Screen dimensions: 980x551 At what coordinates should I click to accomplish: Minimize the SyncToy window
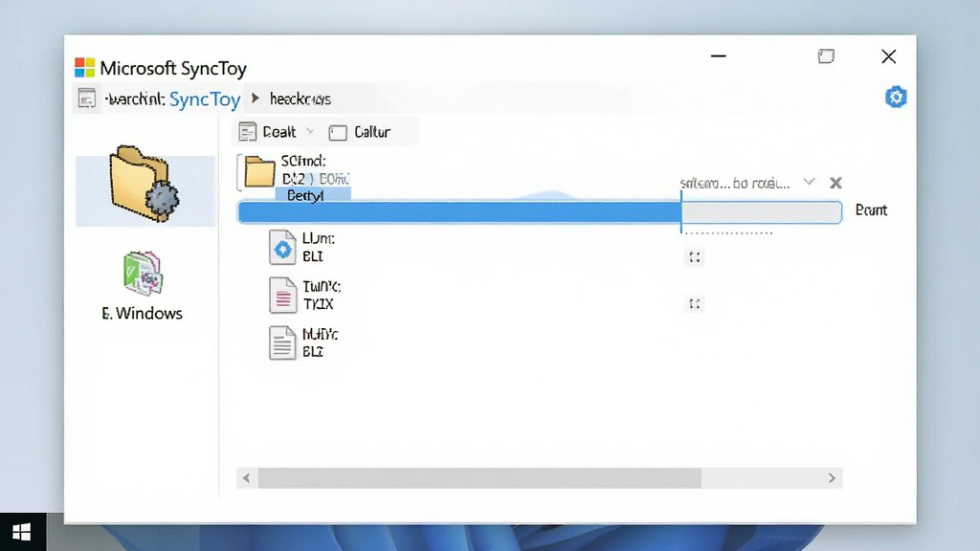click(x=719, y=56)
